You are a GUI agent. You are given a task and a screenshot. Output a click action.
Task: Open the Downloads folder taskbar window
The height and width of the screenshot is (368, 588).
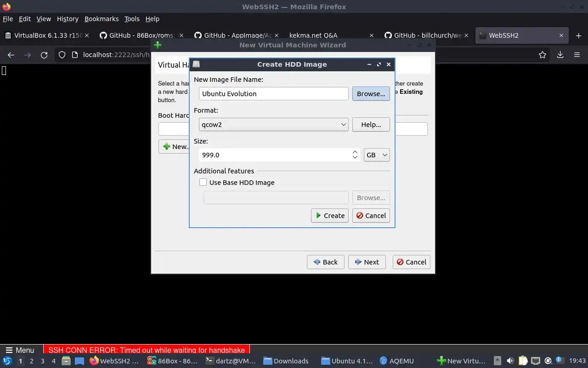pyautogui.click(x=287, y=361)
